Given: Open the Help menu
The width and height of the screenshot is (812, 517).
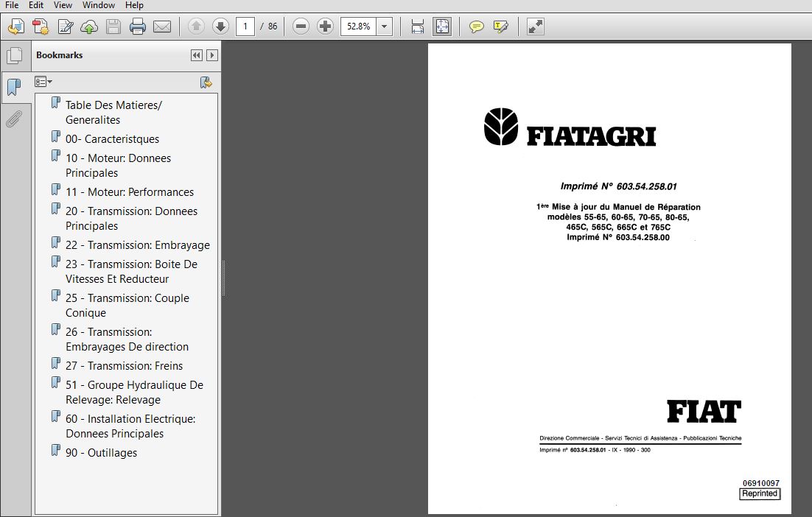Looking at the screenshot, I should (134, 5).
